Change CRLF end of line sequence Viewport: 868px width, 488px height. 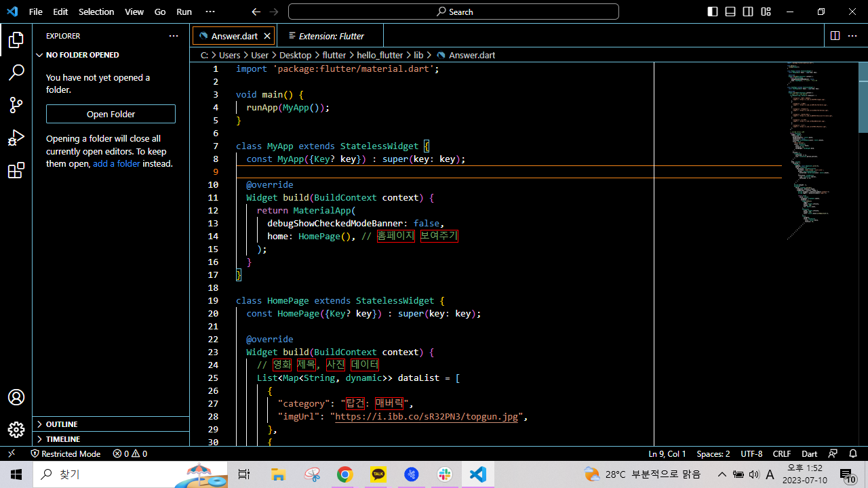(782, 453)
